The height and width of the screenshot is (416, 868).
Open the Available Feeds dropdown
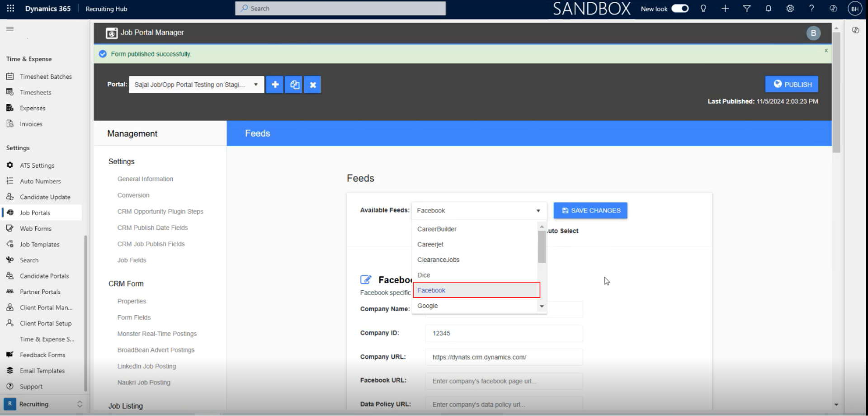tap(479, 211)
